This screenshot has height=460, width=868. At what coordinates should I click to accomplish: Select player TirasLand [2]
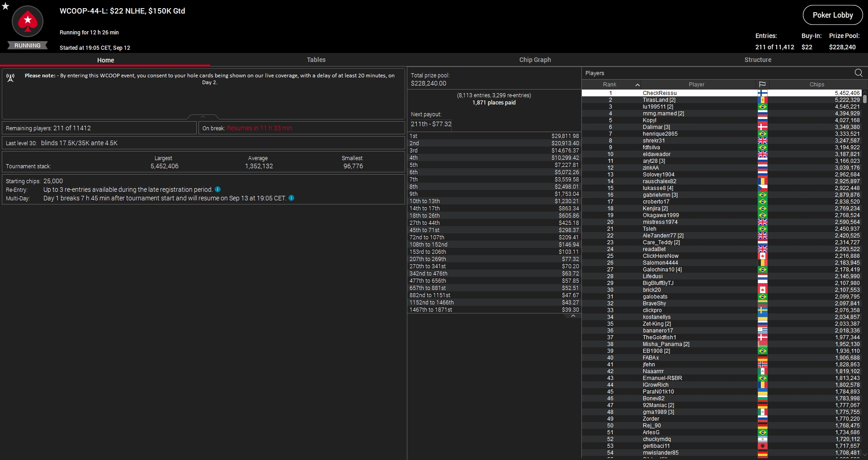[722, 100]
